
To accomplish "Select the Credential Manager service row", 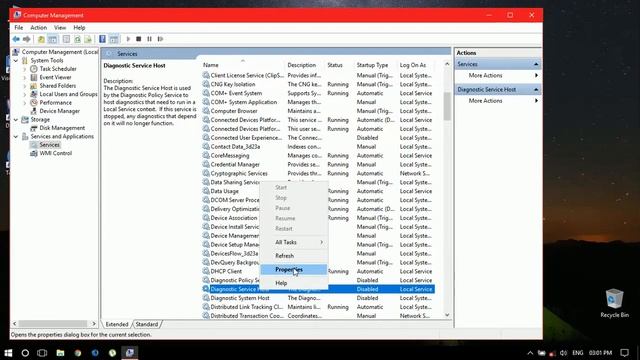I will click(318, 164).
